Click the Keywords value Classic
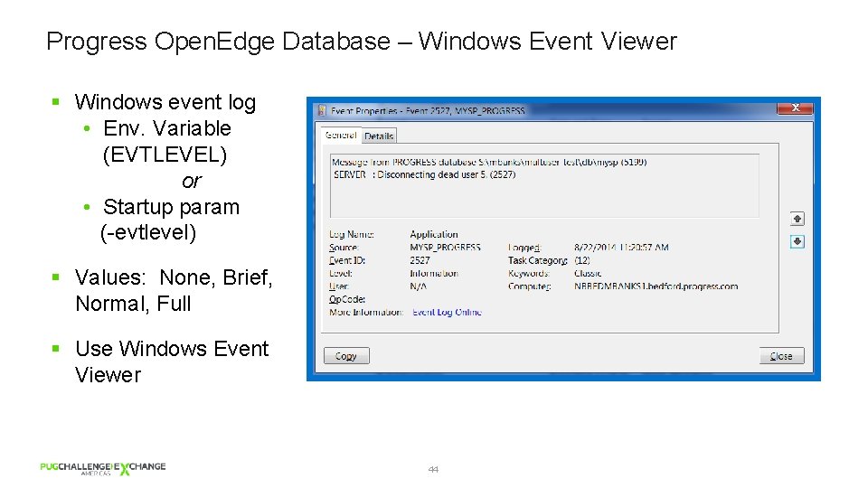Screen dimensions: 868x488 [588, 273]
